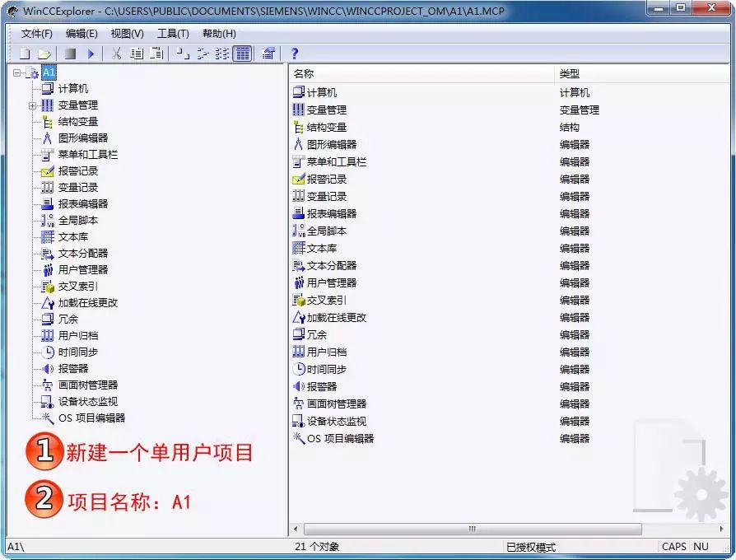Click the 计算机 icon in the right list
The height and width of the screenshot is (560, 736).
tap(299, 92)
